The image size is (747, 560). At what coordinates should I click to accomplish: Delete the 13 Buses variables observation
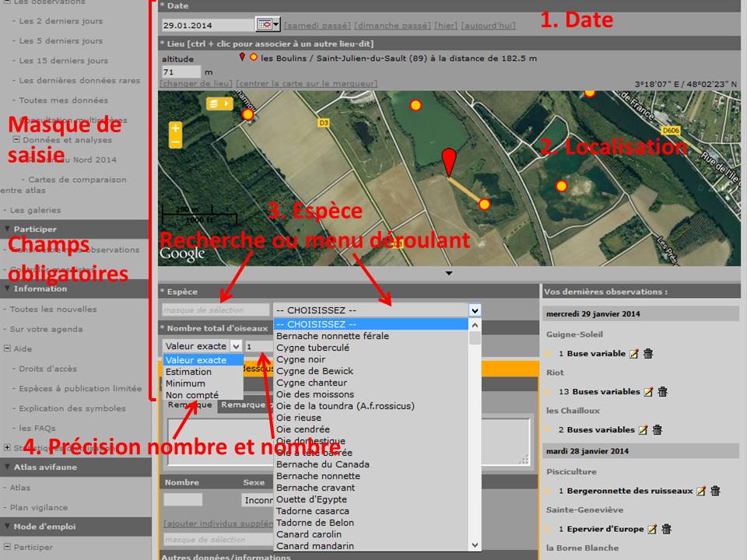662,392
